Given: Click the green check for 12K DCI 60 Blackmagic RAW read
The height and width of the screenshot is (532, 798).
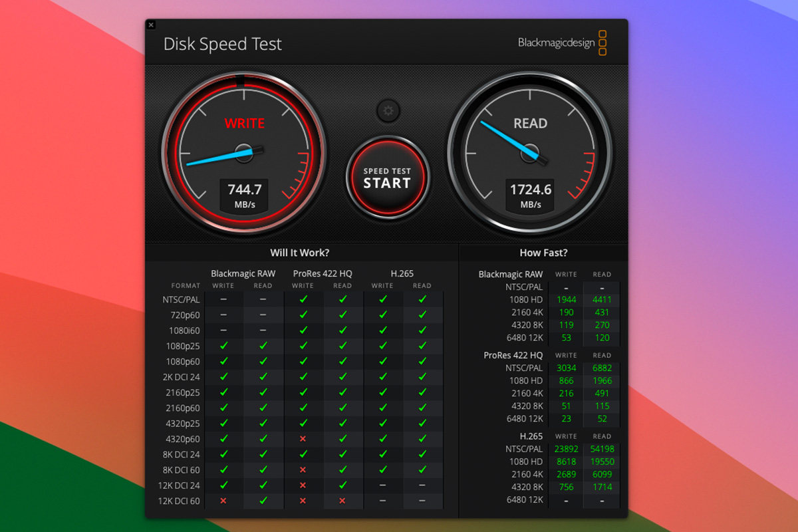Looking at the screenshot, I should (263, 500).
